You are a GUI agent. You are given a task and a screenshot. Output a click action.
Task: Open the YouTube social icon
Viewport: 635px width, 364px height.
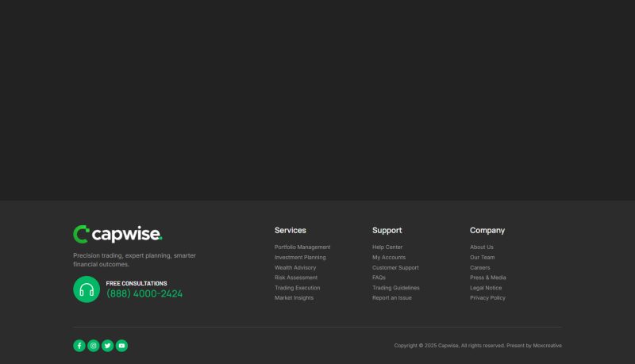pos(121,346)
